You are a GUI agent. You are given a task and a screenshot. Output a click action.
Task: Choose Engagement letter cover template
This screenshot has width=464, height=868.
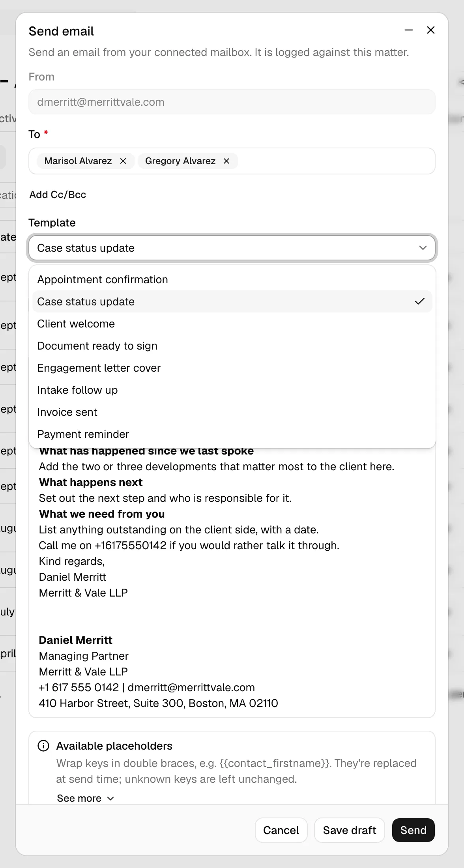pyautogui.click(x=232, y=368)
